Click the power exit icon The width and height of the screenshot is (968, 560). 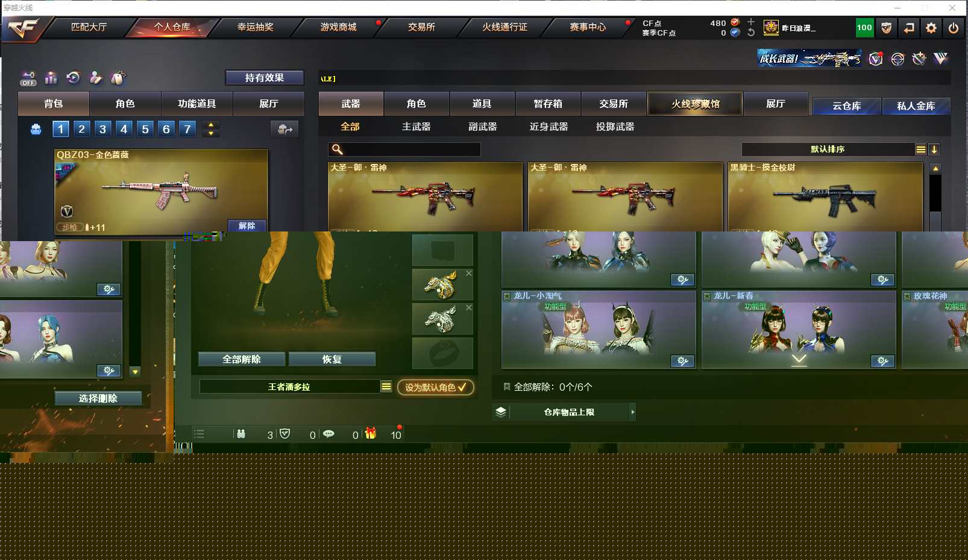pyautogui.click(x=954, y=28)
